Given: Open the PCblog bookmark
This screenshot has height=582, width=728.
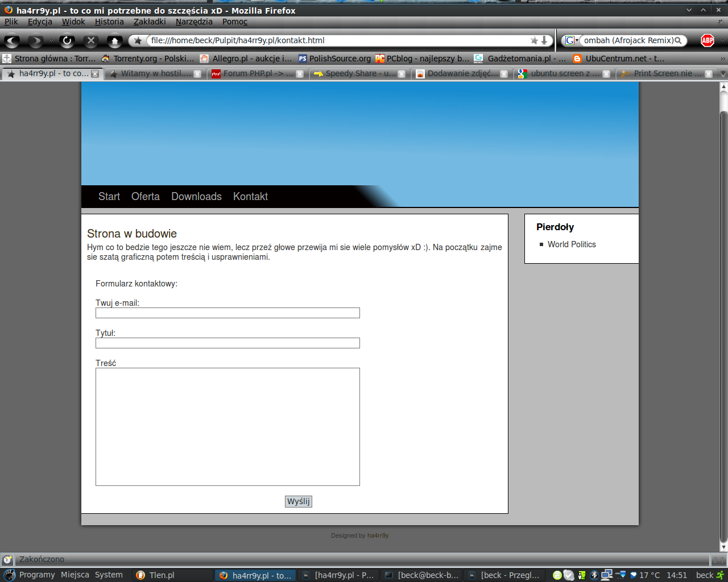Looking at the screenshot, I should [x=423, y=59].
